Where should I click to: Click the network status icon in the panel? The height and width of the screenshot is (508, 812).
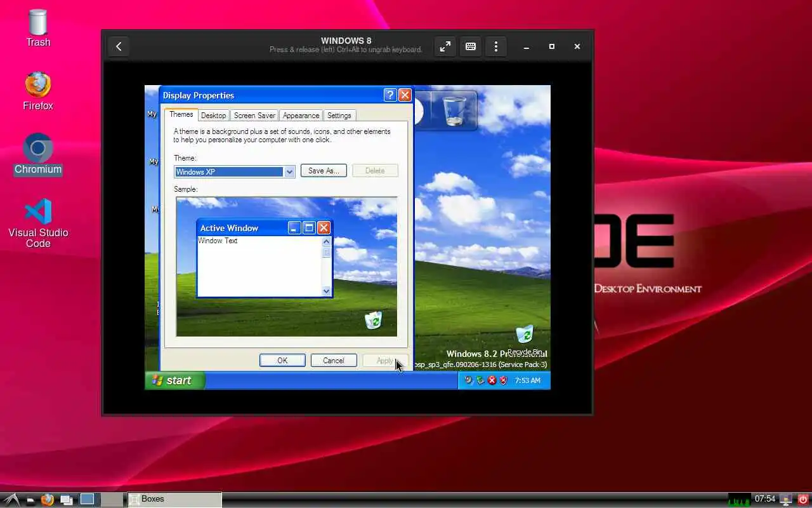(786, 500)
